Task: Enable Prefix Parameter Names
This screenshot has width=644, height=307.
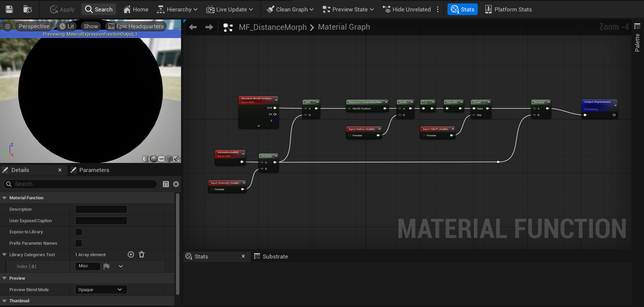Action: point(78,243)
